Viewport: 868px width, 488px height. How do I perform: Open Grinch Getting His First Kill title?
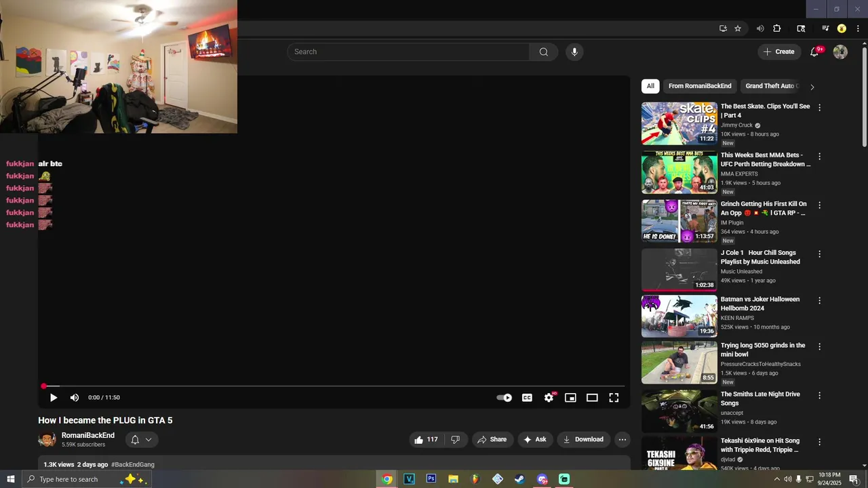pos(764,209)
